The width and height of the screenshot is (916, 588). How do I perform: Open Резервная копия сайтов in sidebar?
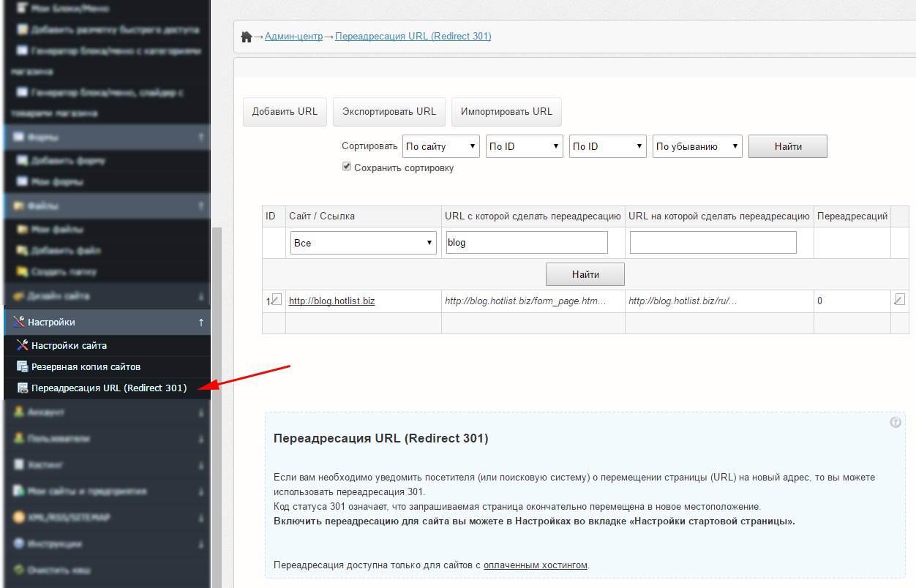86,366
